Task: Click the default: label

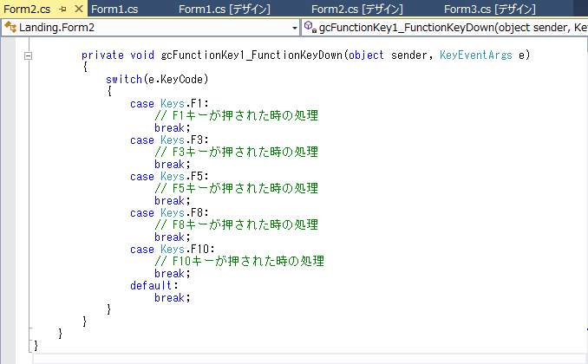Action: pyautogui.click(x=154, y=285)
